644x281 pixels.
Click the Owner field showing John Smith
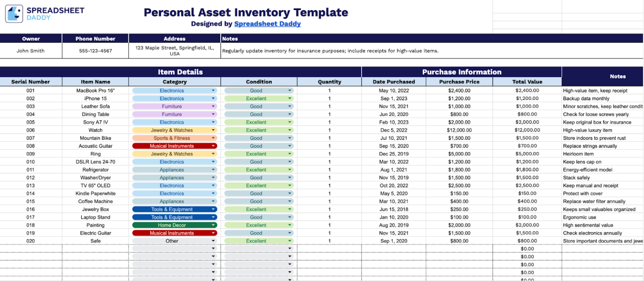click(31, 50)
